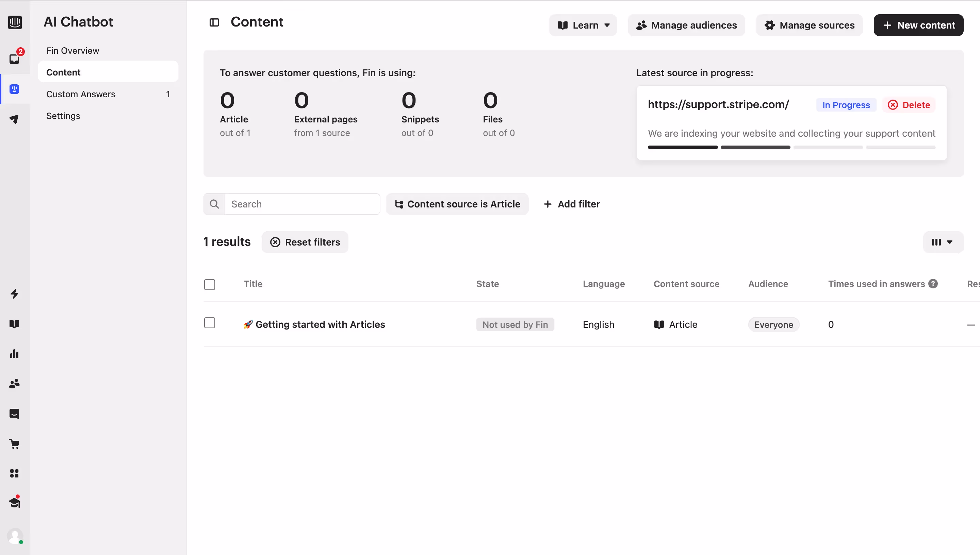Check the Getting started with Articles row checkbox

(209, 322)
